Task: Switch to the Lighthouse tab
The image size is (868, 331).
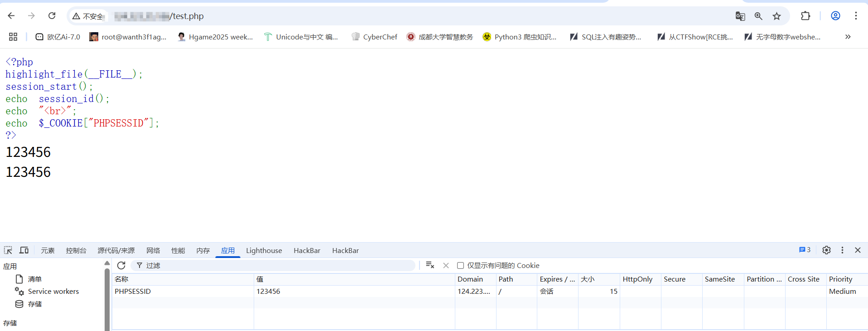Action: (264, 251)
